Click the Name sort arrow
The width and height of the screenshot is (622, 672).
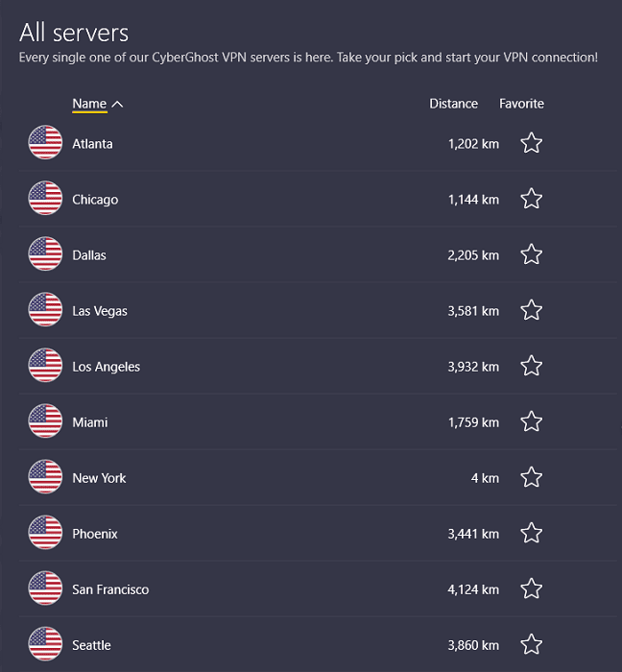click(x=117, y=104)
